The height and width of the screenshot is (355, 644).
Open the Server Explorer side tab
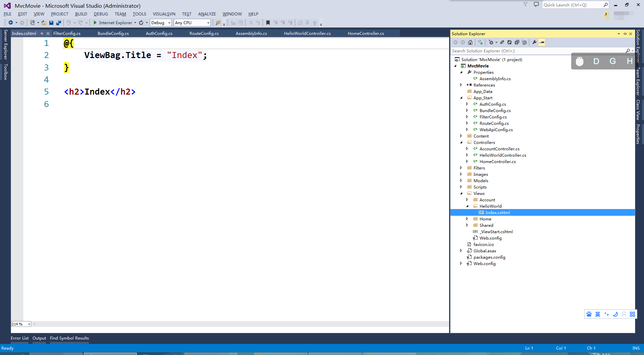point(5,44)
